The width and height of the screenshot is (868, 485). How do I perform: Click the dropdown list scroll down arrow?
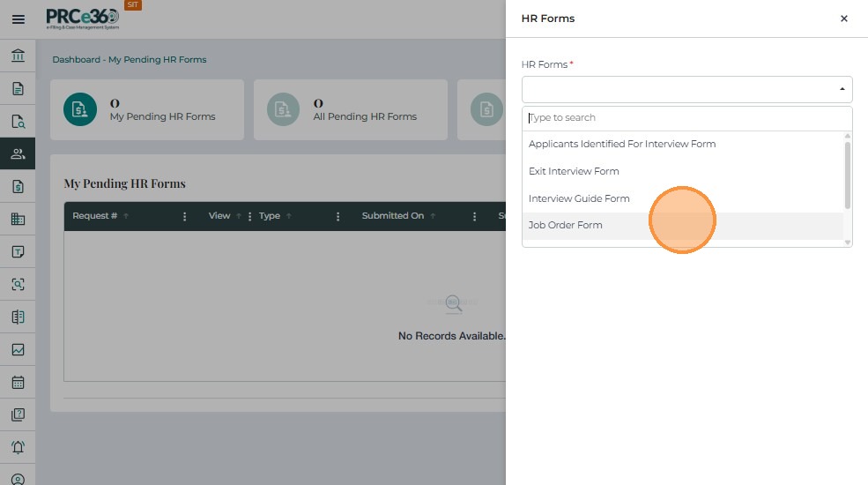847,242
